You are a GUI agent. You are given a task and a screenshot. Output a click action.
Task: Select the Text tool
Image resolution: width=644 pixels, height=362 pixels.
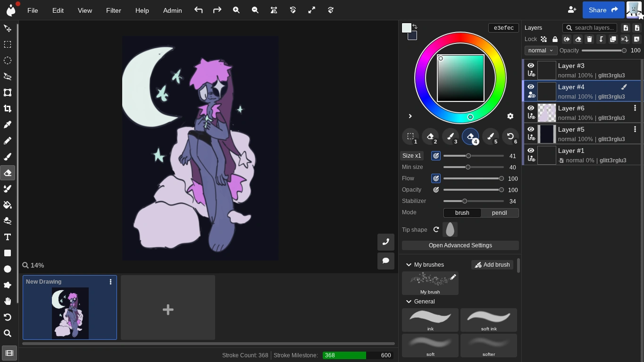point(8,237)
